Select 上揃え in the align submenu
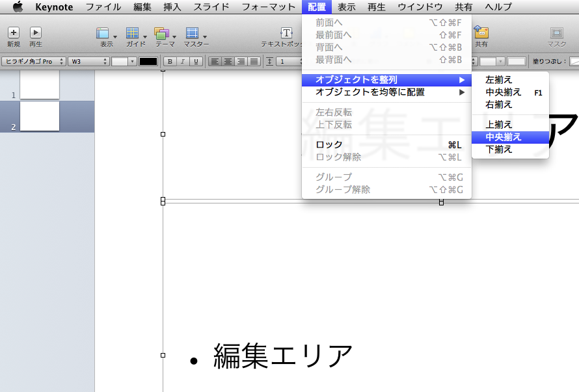Screen dimensions: 579x392 510,124
